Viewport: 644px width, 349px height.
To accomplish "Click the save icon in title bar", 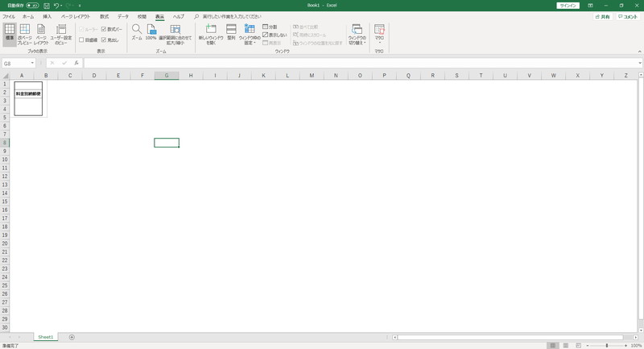I will click(47, 6).
